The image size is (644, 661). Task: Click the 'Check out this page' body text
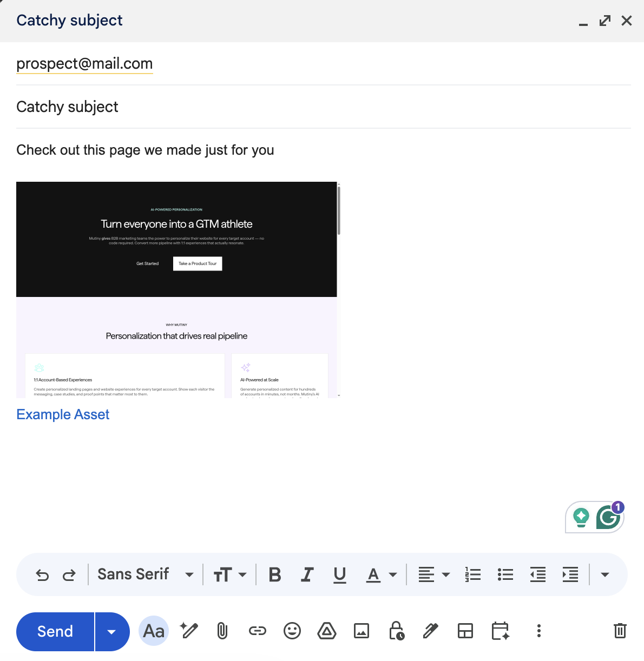(145, 150)
